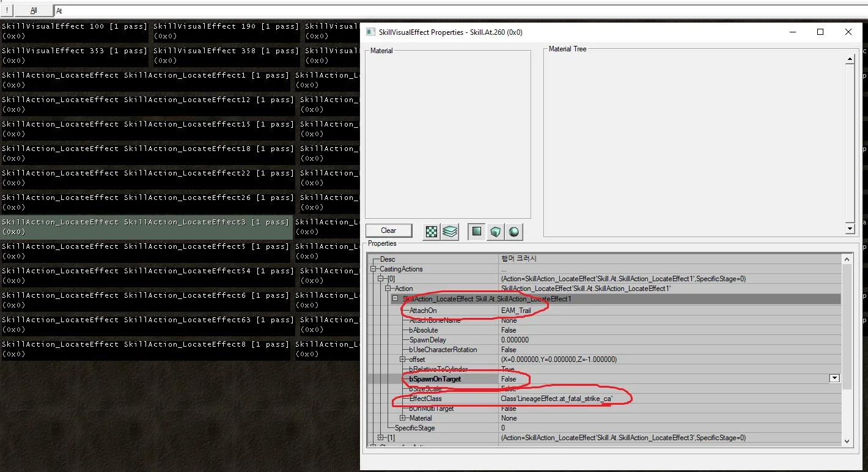The height and width of the screenshot is (472, 868).
Task: Collapse the SkillAction_LocateEffect1 object node
Action: point(395,298)
